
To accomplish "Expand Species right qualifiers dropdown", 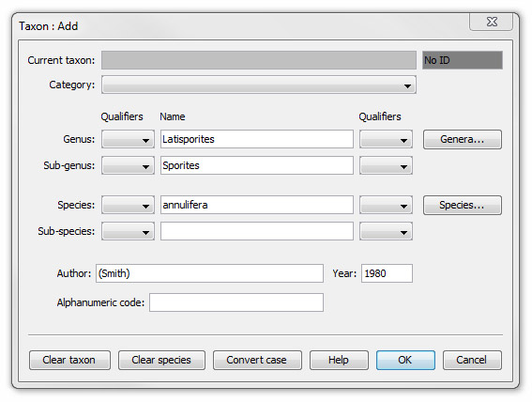I will tap(387, 205).
